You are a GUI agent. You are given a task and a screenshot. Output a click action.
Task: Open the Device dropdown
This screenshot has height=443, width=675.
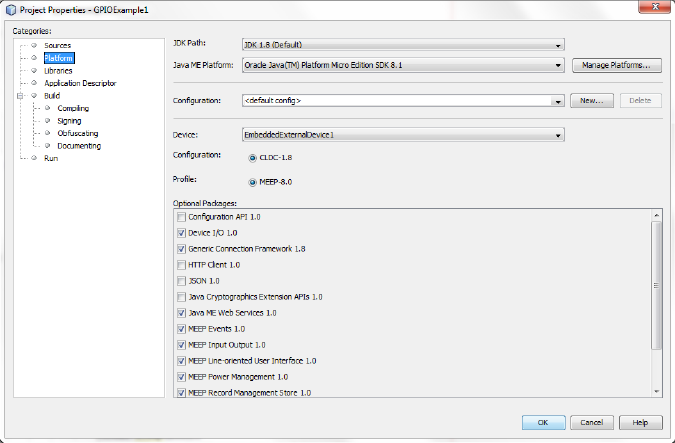[x=403, y=135]
